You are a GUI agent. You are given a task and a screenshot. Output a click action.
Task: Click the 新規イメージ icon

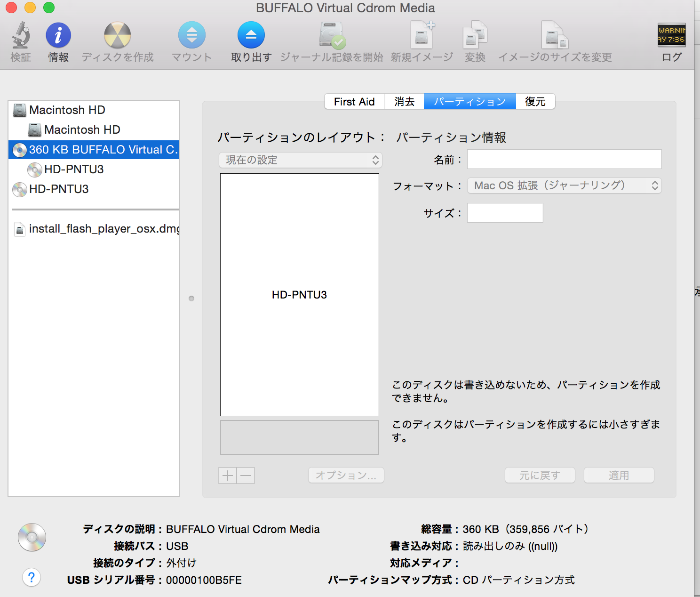pos(422,35)
